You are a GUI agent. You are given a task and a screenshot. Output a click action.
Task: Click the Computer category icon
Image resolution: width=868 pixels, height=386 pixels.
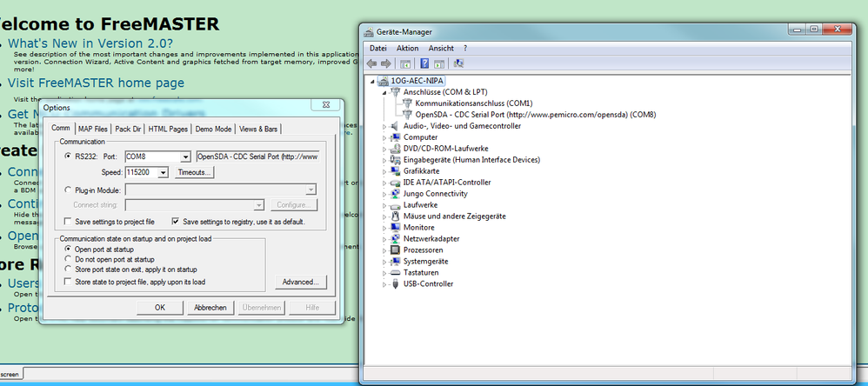(x=395, y=137)
